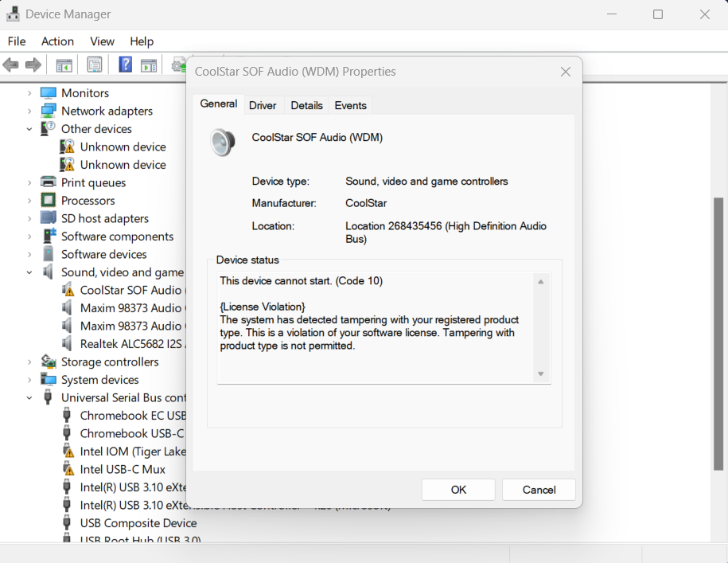Collapse the Sound, video and game category
This screenshot has width=728, height=563.
(29, 272)
